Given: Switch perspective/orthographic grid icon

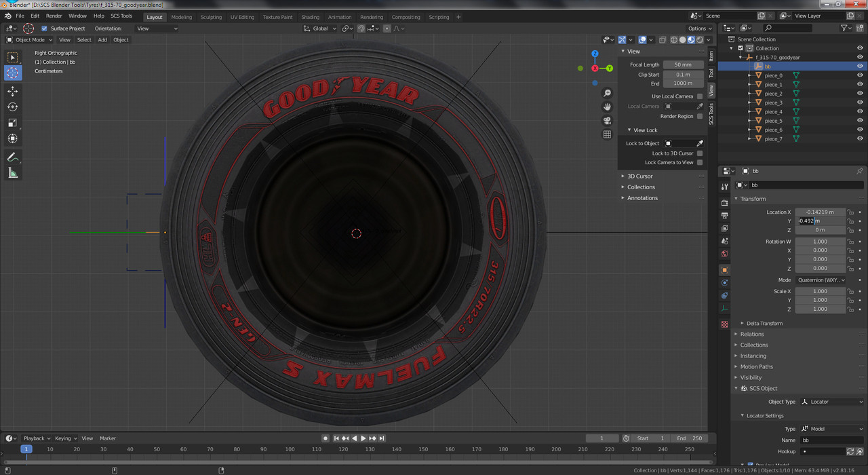Looking at the screenshot, I should tap(607, 134).
